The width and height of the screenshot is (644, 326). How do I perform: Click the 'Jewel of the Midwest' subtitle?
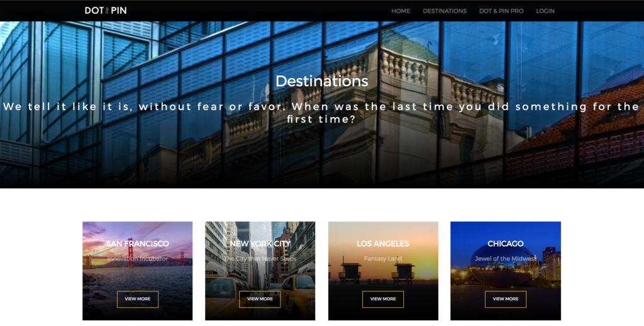pos(505,259)
